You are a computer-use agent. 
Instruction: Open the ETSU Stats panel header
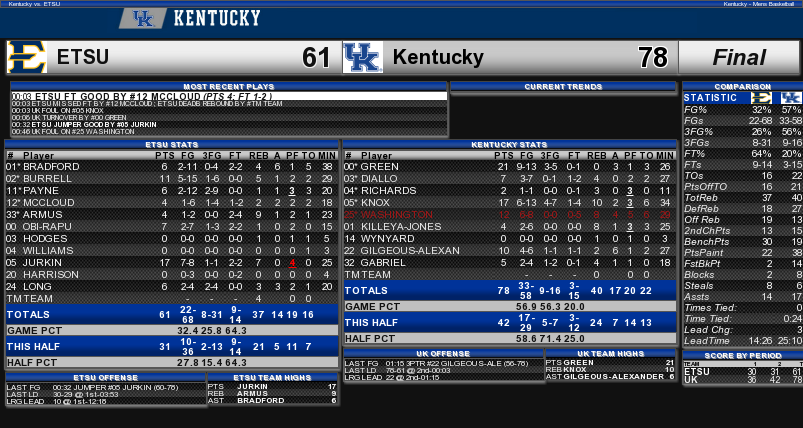click(171, 145)
